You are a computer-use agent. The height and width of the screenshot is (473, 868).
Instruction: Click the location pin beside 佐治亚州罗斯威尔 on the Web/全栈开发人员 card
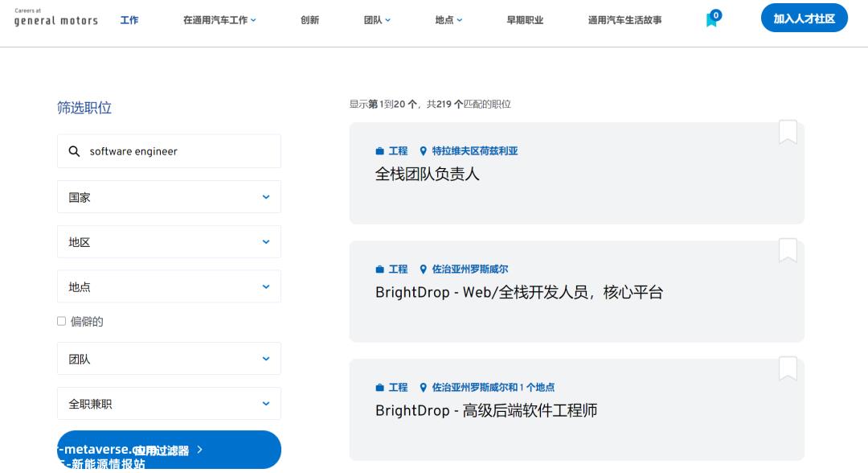point(423,269)
